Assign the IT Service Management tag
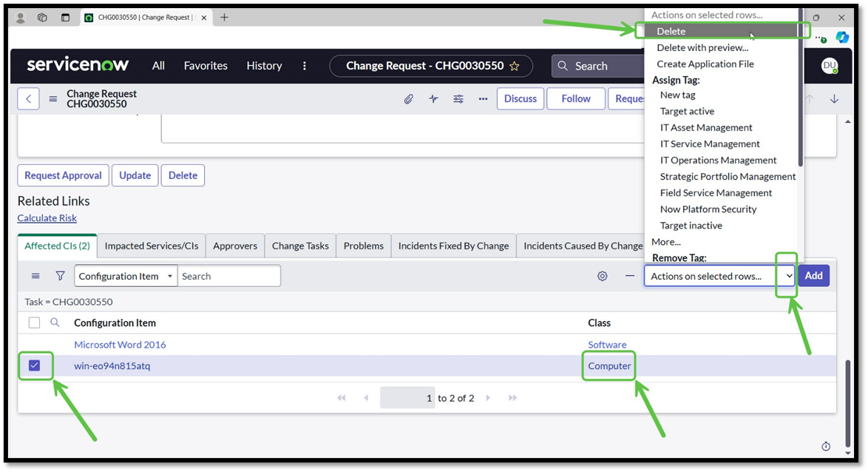This screenshot has width=868, height=472. [x=710, y=144]
